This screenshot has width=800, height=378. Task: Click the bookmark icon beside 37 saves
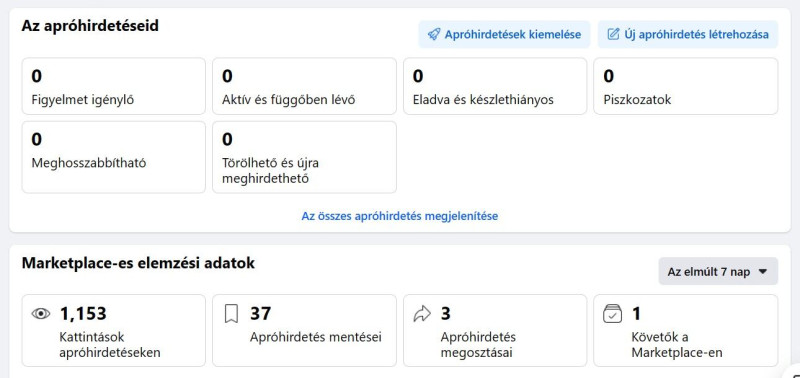click(231, 314)
